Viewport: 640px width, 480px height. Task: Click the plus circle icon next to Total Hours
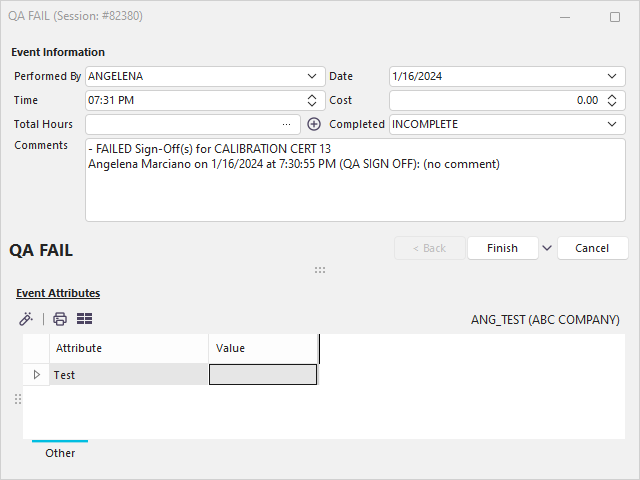click(x=314, y=124)
